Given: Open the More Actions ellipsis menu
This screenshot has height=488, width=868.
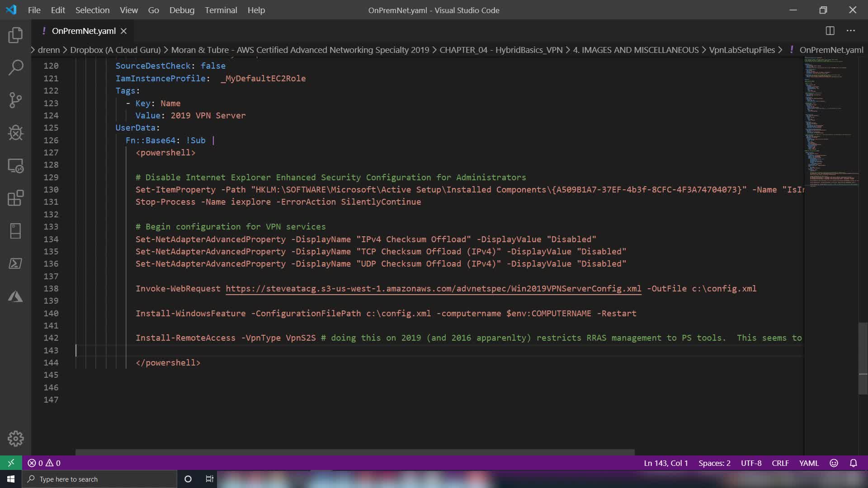Looking at the screenshot, I should pos(851,31).
